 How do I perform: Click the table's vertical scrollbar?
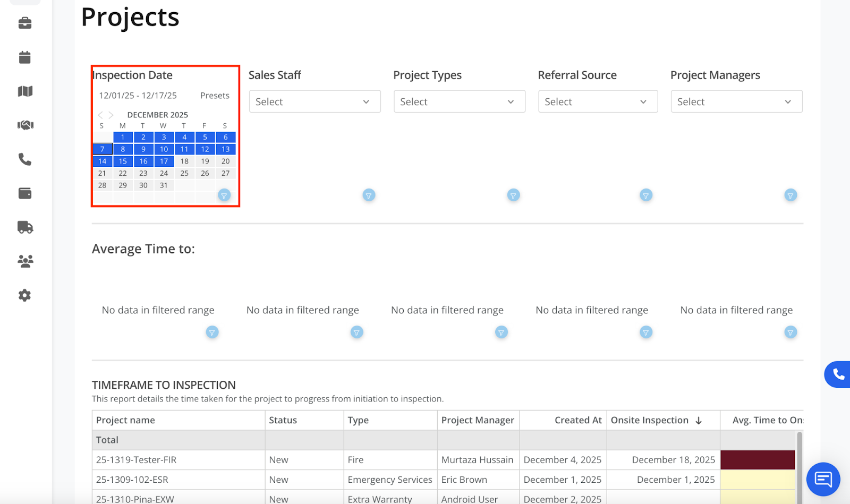[x=800, y=467]
